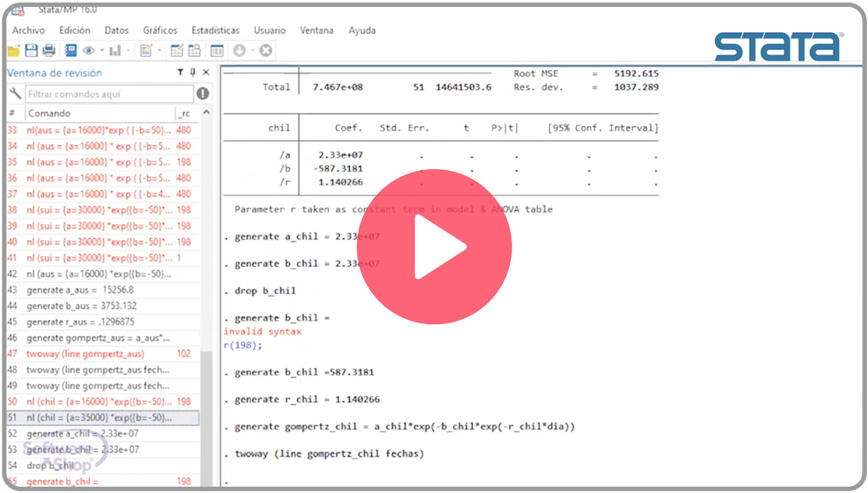Click the funnel filter icon in Ventana de revisión
Screen dimensions: 868x493
(x=181, y=72)
